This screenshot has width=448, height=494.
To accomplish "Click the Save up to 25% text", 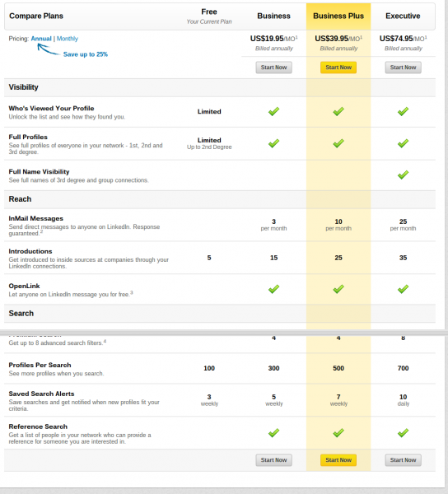I will tap(86, 54).
